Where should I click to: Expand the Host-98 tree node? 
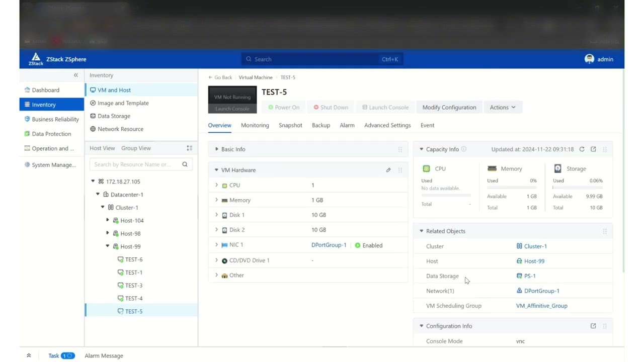pyautogui.click(x=108, y=233)
